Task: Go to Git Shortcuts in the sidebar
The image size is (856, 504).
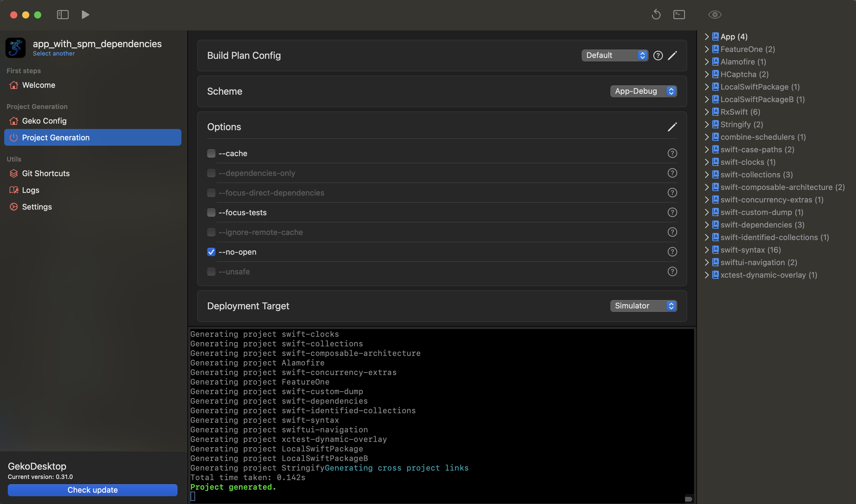Action: (45, 173)
